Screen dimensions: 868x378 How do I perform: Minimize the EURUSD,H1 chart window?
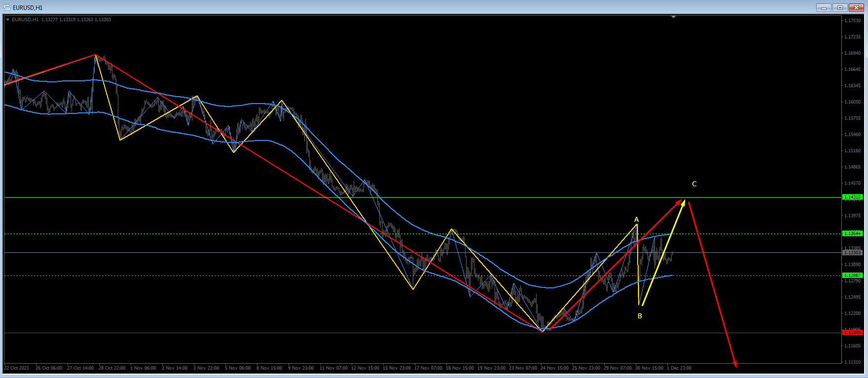pyautogui.click(x=824, y=7)
